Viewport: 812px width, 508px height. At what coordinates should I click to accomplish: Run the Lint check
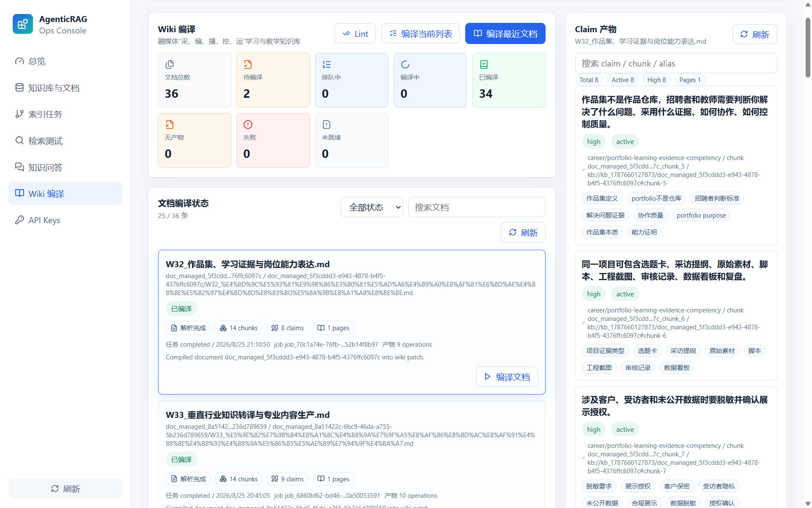(x=355, y=33)
